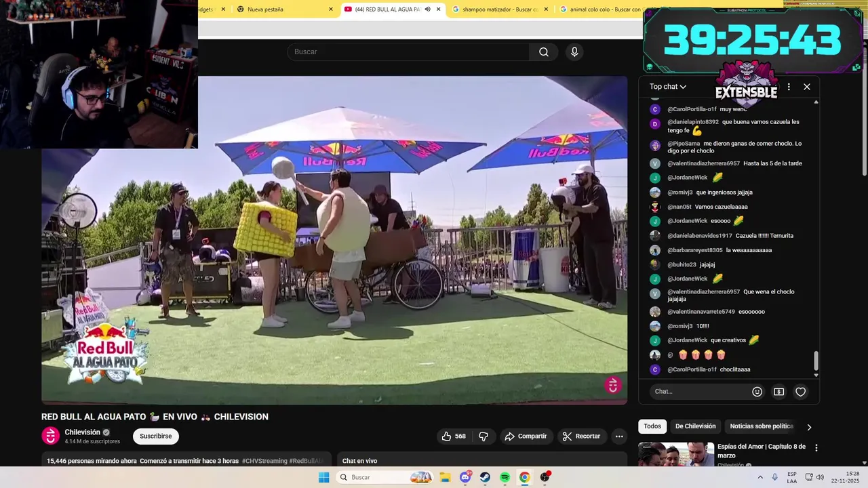Click the Compartir share button
This screenshot has height=488, width=868.
pos(526,436)
